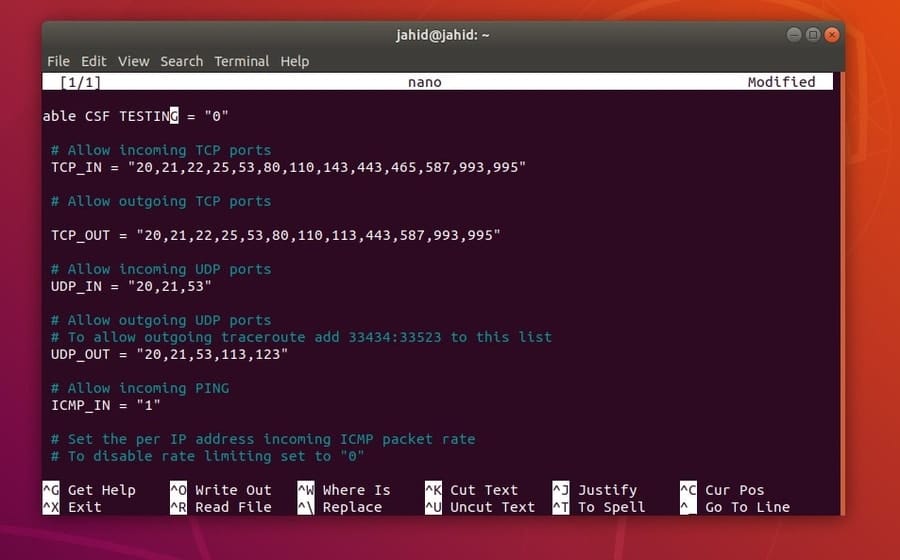Click the ^T To Spell shortcut
The height and width of the screenshot is (560, 900).
[599, 507]
